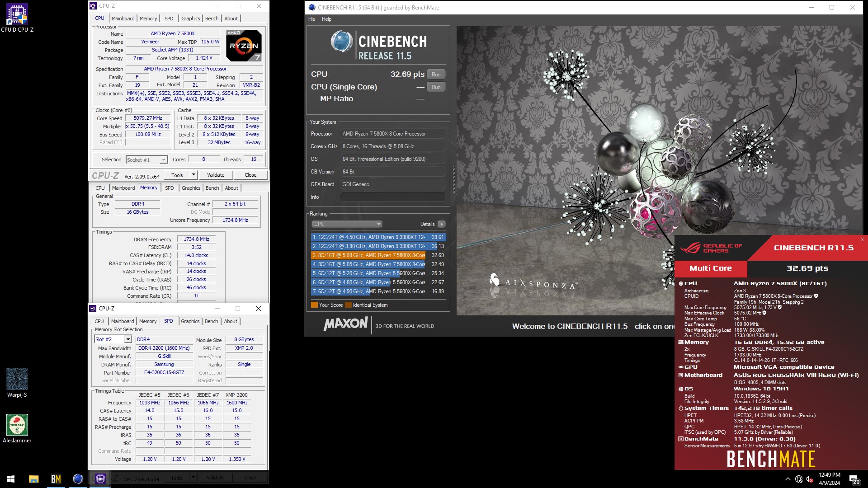Close the BenchMate overlay panel
The image size is (868, 488).
(862, 239)
